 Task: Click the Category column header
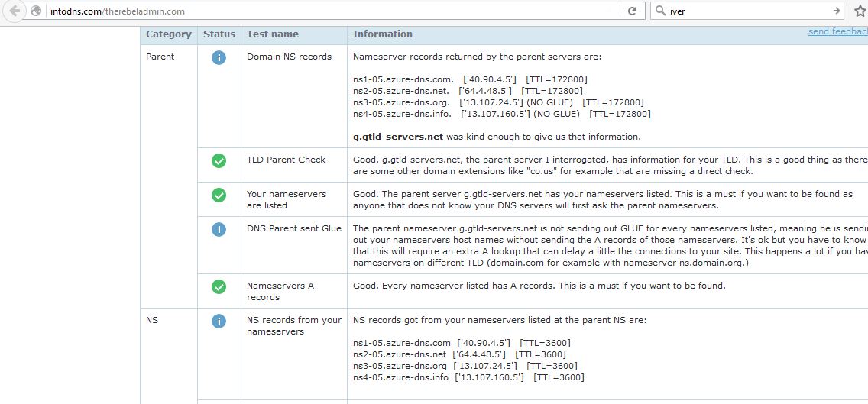(x=169, y=34)
